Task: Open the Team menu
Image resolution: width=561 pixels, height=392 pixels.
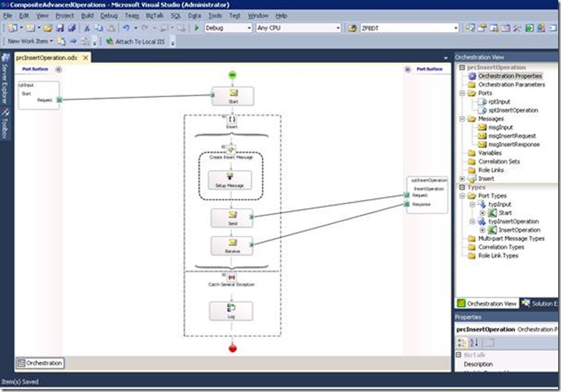Action: [x=131, y=16]
